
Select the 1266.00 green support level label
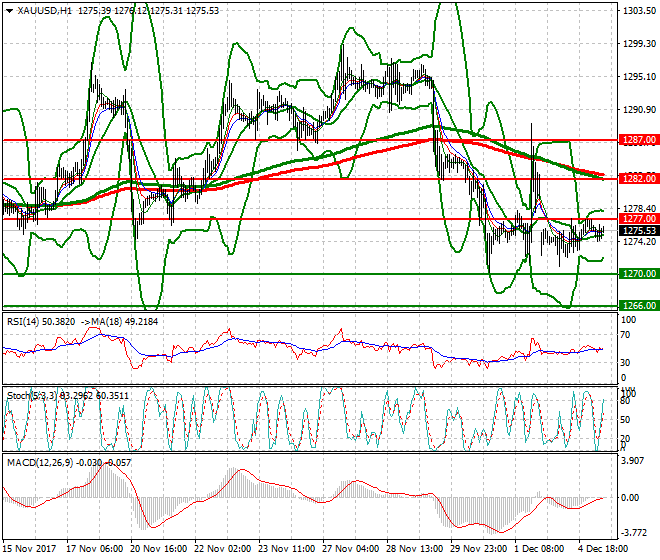(x=639, y=306)
